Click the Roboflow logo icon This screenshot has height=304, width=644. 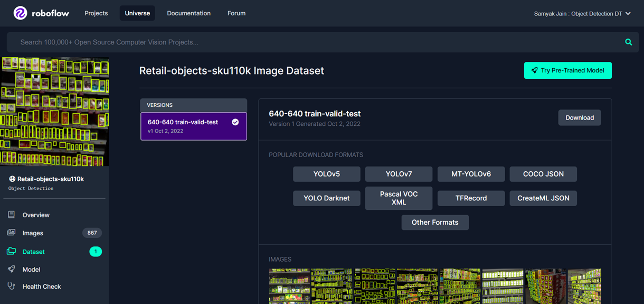point(20,13)
